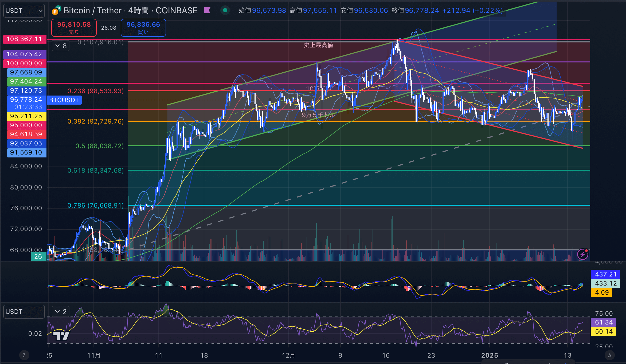626x364 pixels.
Task: Click the MACD value label 437.21
Action: (605, 274)
